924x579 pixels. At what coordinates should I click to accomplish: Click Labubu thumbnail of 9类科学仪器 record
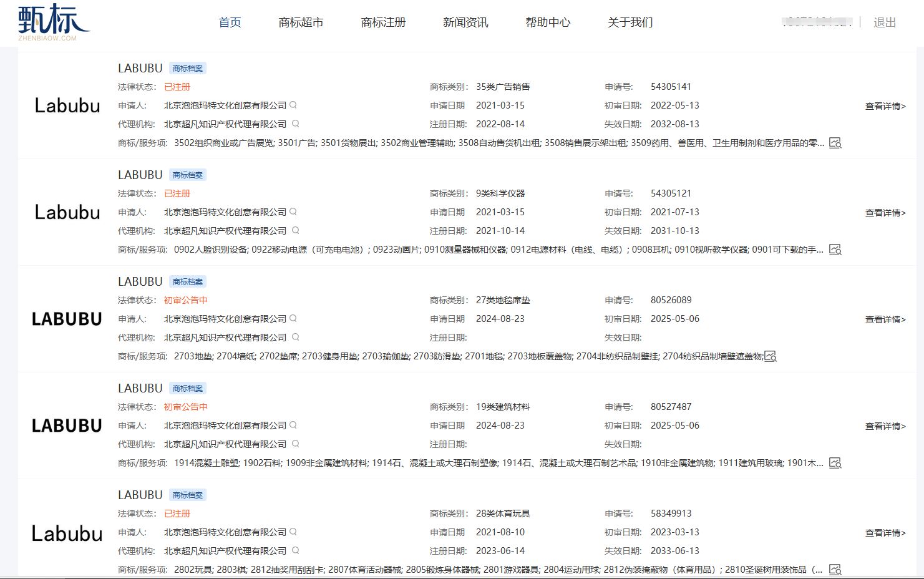[67, 212]
